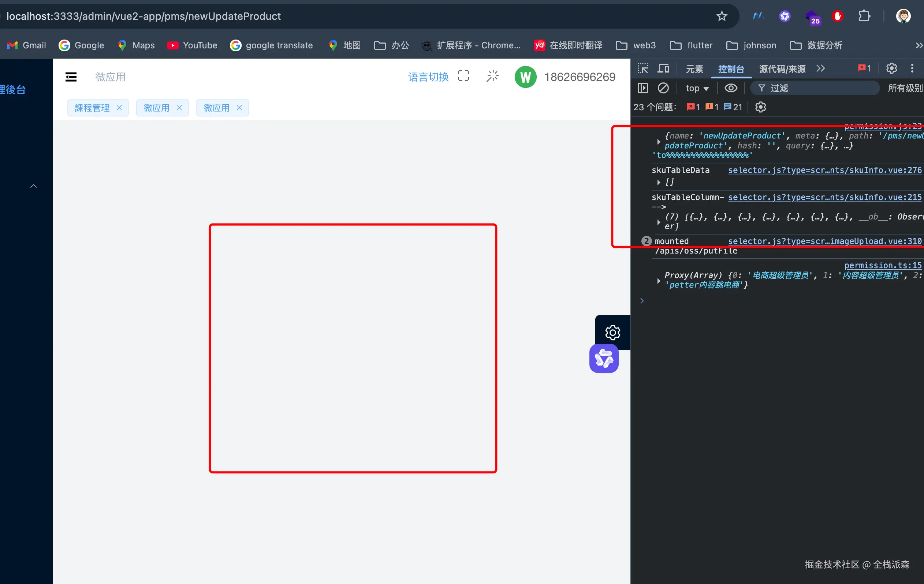The width and height of the screenshot is (924, 584).
Task: Click the inspect element picker icon
Action: [643, 69]
